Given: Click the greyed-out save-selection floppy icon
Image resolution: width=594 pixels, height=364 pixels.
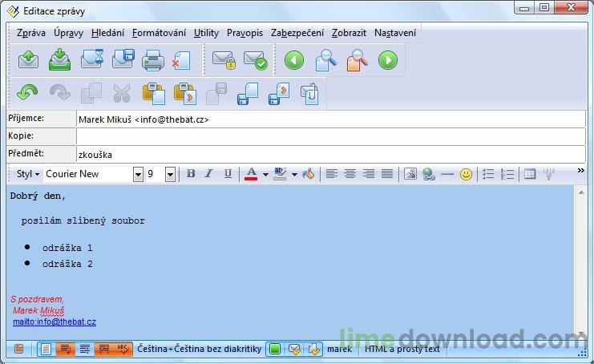Looking at the screenshot, I should click(x=216, y=94).
